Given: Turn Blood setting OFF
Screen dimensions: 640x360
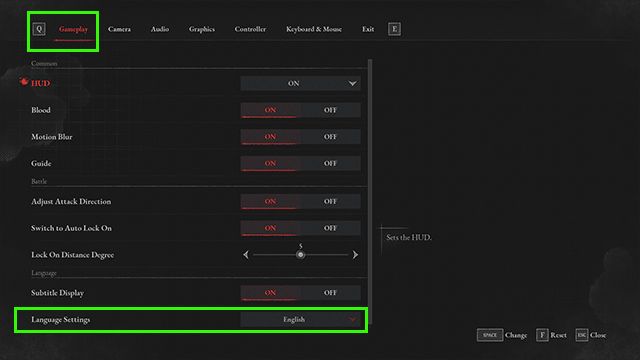Looking at the screenshot, I should pyautogui.click(x=330, y=110).
